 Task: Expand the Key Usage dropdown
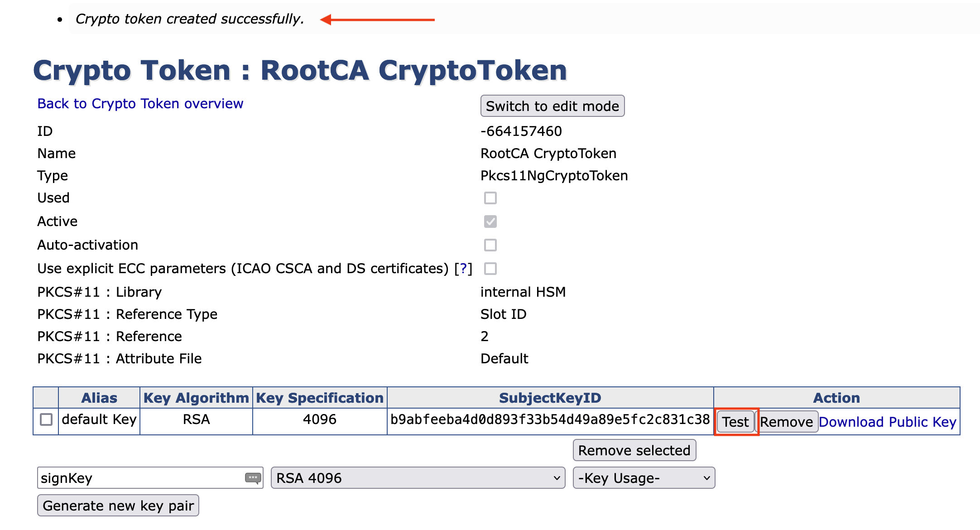[644, 478]
